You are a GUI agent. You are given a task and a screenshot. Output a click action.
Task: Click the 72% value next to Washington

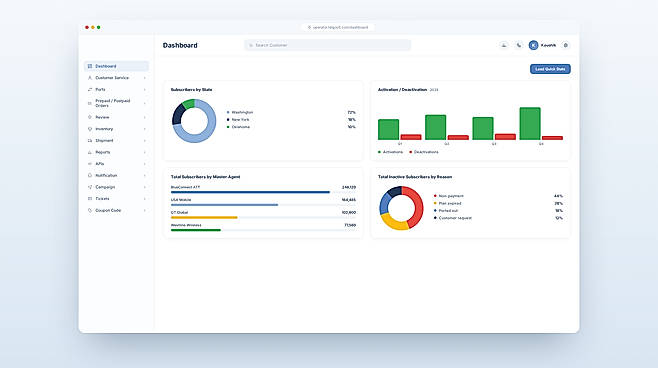tap(352, 112)
